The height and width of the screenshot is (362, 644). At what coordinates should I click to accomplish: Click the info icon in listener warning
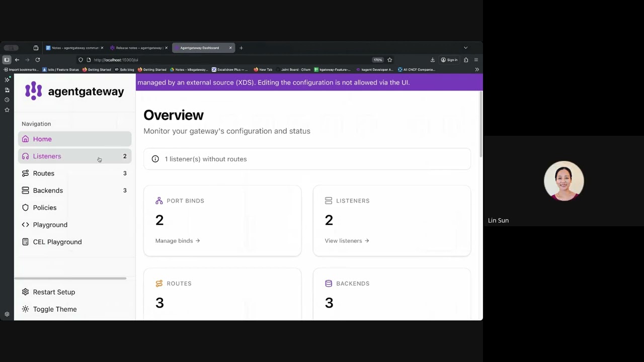pos(155,159)
